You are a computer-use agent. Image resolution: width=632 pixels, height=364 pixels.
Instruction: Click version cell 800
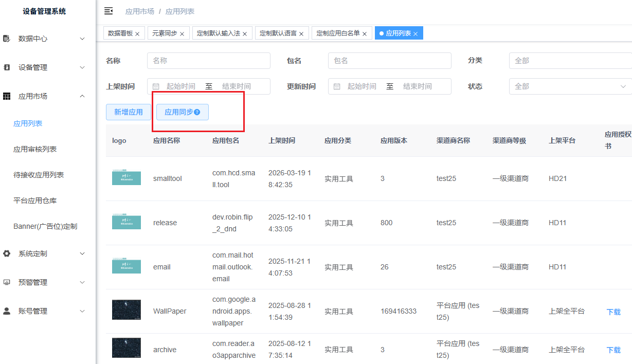[x=386, y=223]
